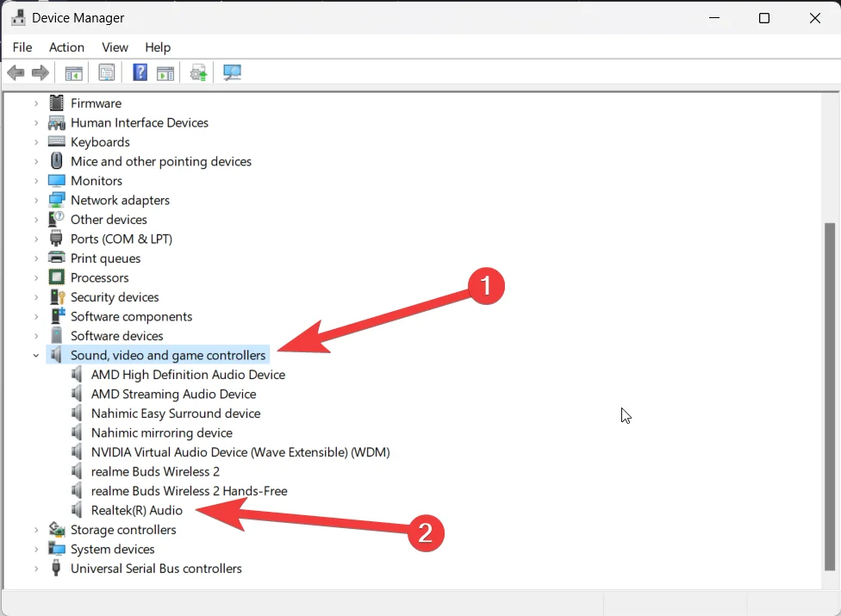This screenshot has height=616, width=841.
Task: Click the Monitors category icon
Action: 56,181
